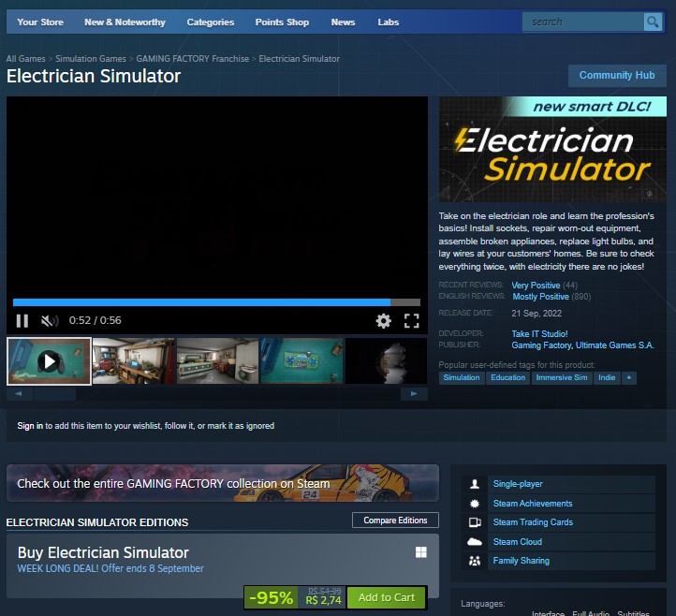The height and width of the screenshot is (616, 676).
Task: Click the search magnifier icon
Action: point(653,22)
